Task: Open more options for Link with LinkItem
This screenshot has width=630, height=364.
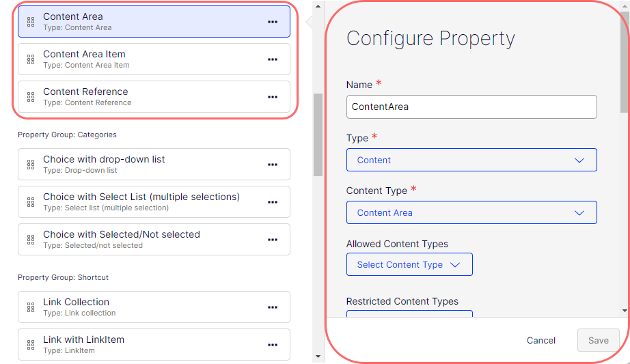Action: click(x=273, y=345)
